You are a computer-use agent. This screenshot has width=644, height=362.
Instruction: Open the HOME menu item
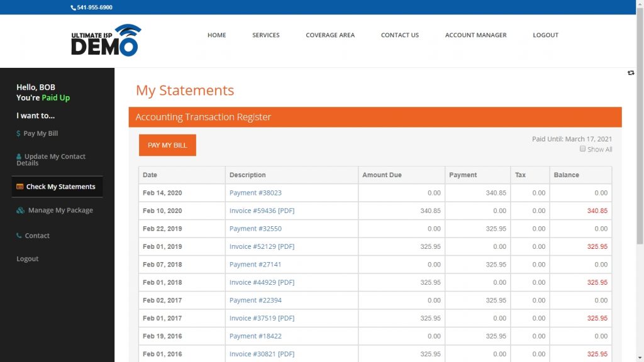click(216, 35)
